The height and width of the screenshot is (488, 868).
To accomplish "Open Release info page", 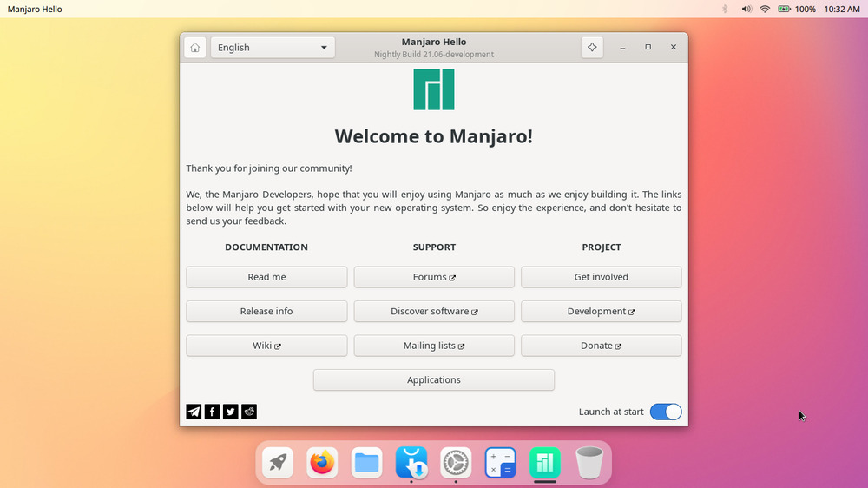I will tap(266, 312).
